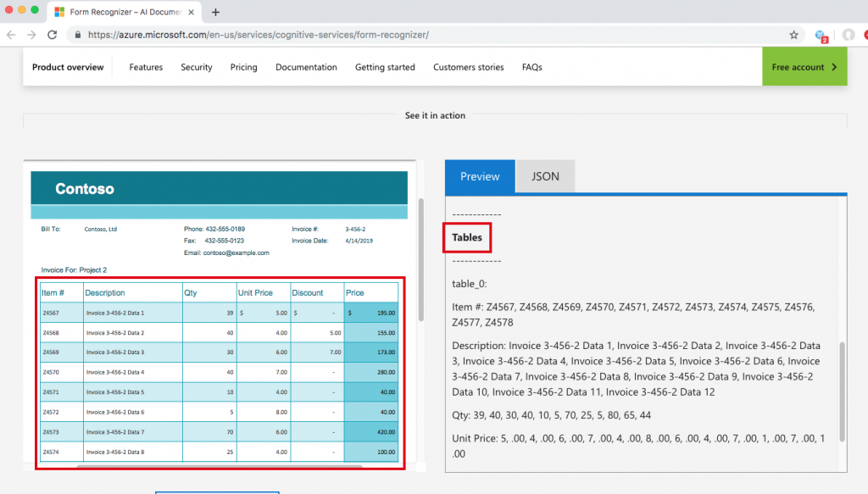
Task: Click the Qty values line in Preview
Action: pos(551,415)
